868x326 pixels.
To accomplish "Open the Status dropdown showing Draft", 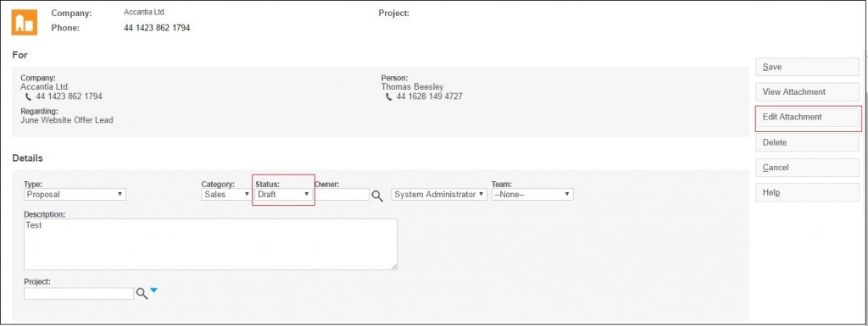I will [x=283, y=195].
